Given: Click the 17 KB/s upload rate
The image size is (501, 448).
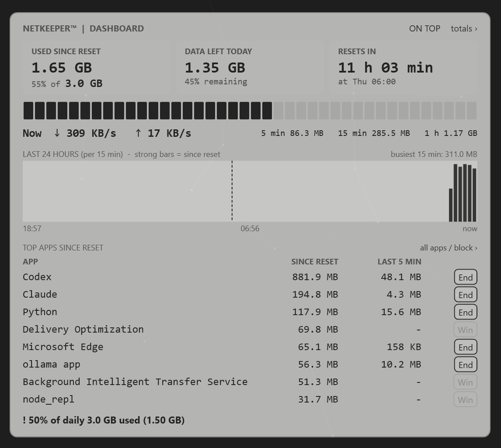Looking at the screenshot, I should pyautogui.click(x=163, y=133).
